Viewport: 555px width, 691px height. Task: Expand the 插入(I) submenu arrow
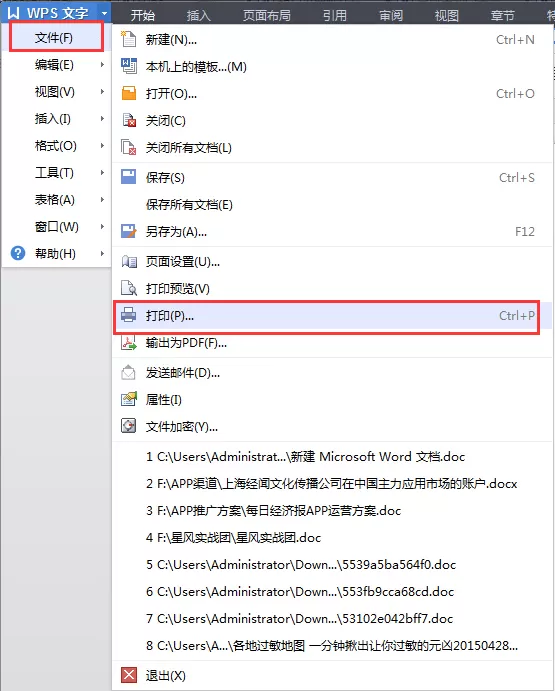point(102,119)
